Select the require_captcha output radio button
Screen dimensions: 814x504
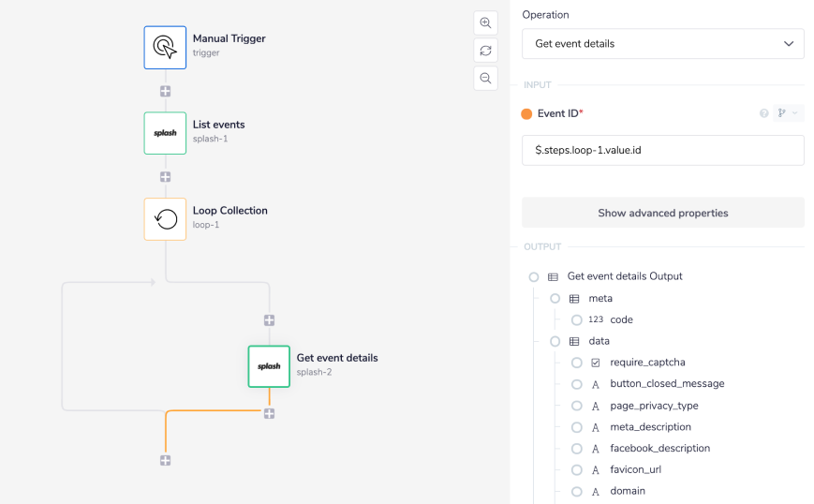point(577,363)
